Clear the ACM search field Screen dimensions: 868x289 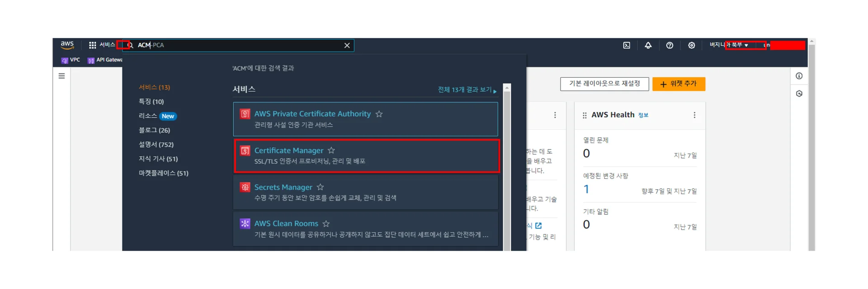tap(347, 46)
